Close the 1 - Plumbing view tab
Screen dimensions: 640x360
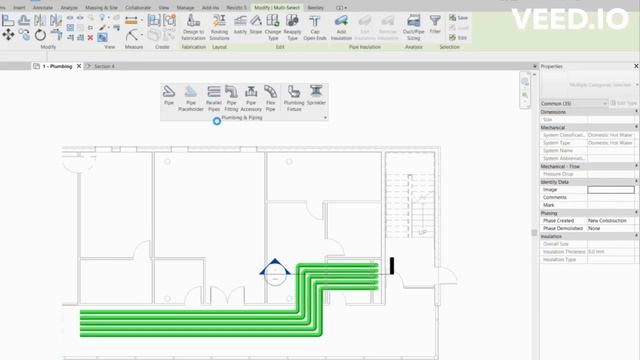pyautogui.click(x=79, y=66)
